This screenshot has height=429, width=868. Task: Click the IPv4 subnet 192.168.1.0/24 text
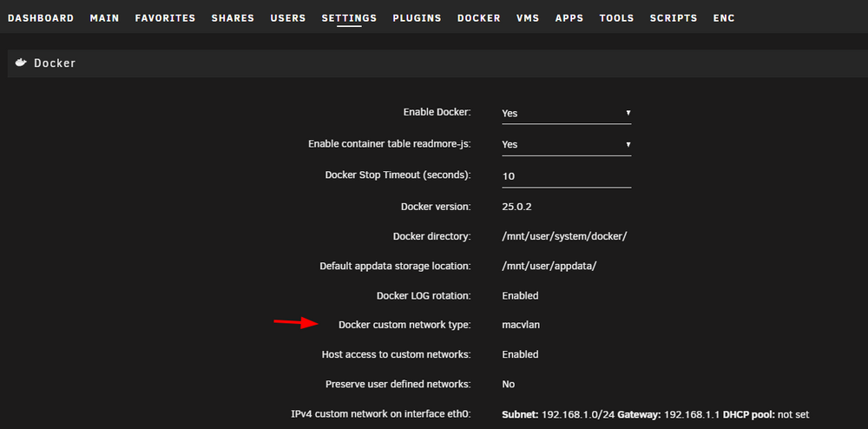pyautogui.click(x=578, y=414)
